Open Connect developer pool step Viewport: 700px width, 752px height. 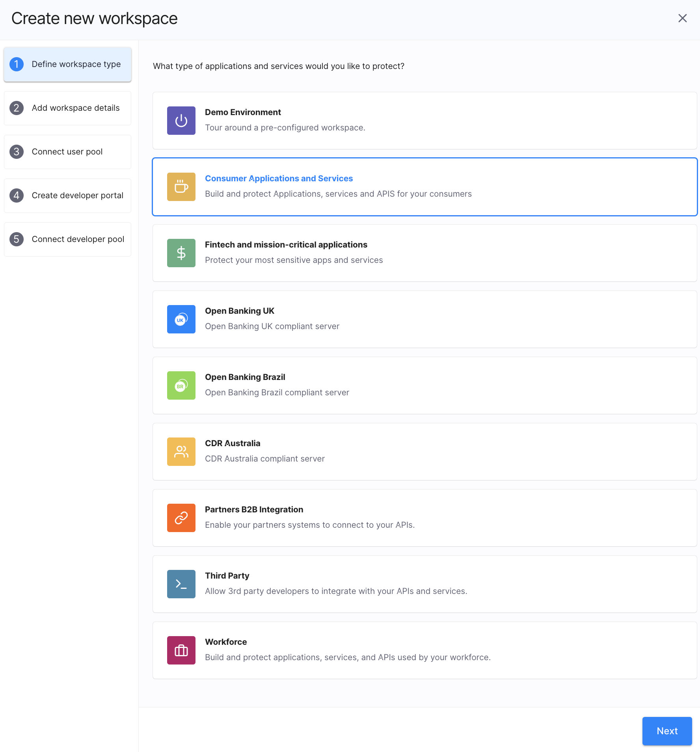(x=67, y=240)
